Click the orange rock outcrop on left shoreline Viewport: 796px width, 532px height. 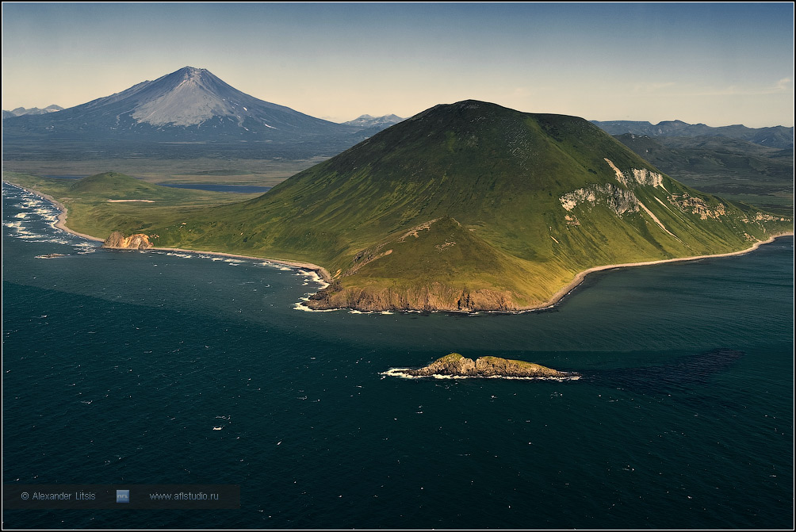click(x=127, y=240)
